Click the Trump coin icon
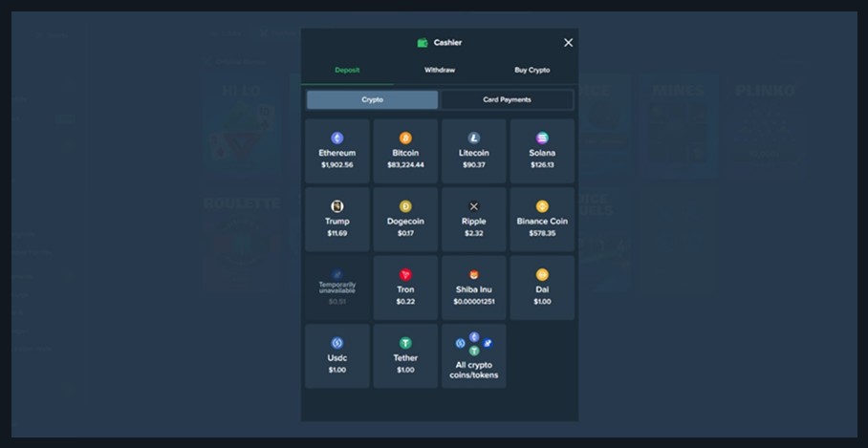Screen dimensions: 868x448 [x=336, y=206]
